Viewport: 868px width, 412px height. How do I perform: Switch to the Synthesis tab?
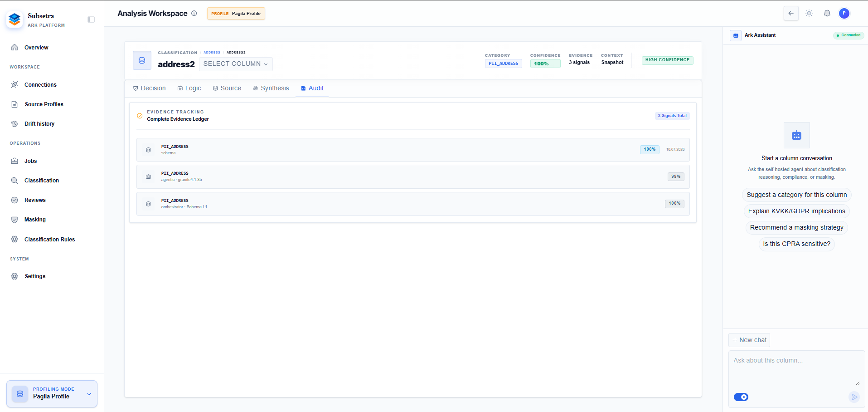coord(271,88)
